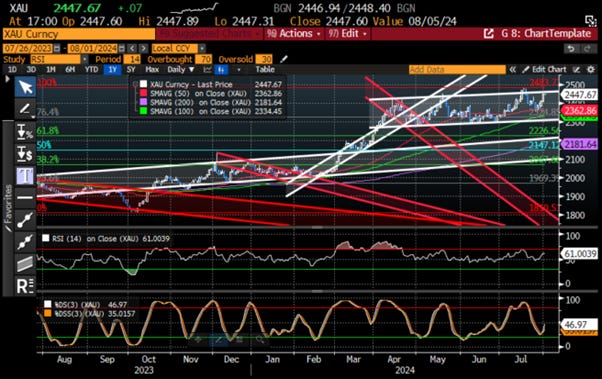Step date range backward with left arrow
This screenshot has width=602, height=379.
(132, 49)
